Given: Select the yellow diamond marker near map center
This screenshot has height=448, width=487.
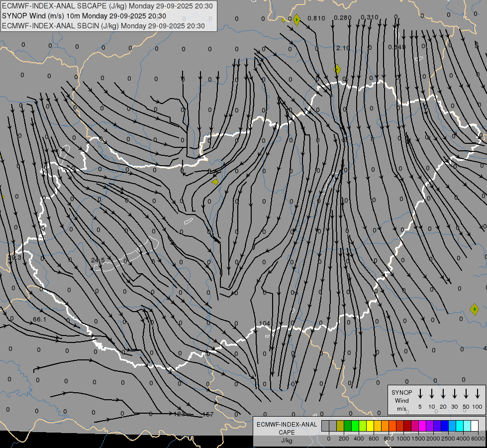Looking at the screenshot, I should [215, 182].
